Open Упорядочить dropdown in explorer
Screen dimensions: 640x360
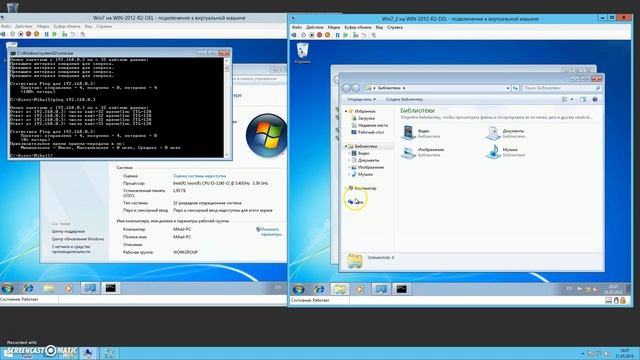click(362, 99)
